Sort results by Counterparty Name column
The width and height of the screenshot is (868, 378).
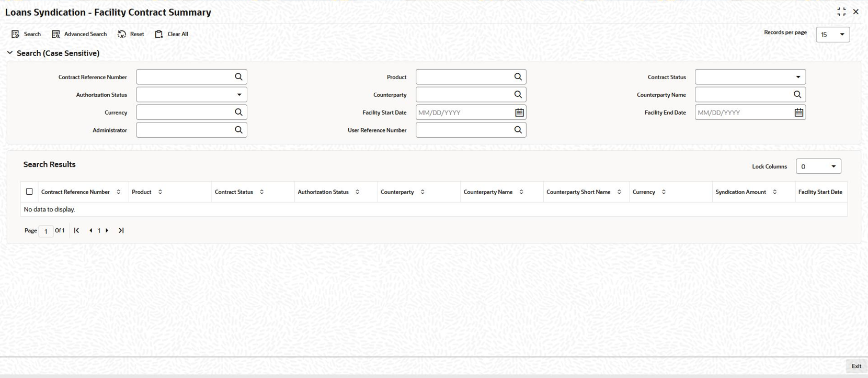pyautogui.click(x=521, y=192)
